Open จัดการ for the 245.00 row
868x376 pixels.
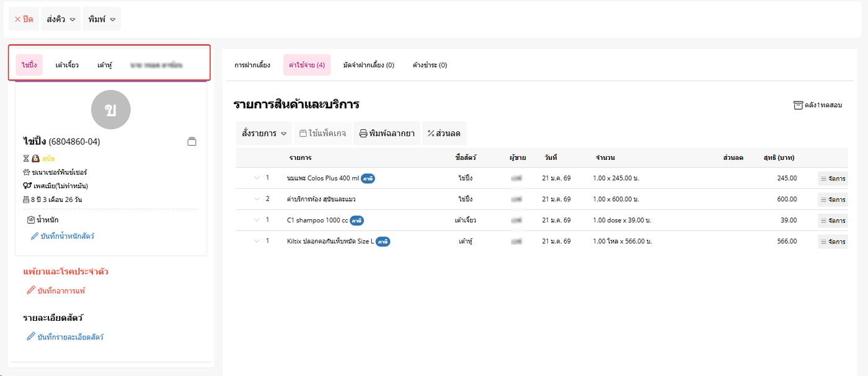(833, 178)
